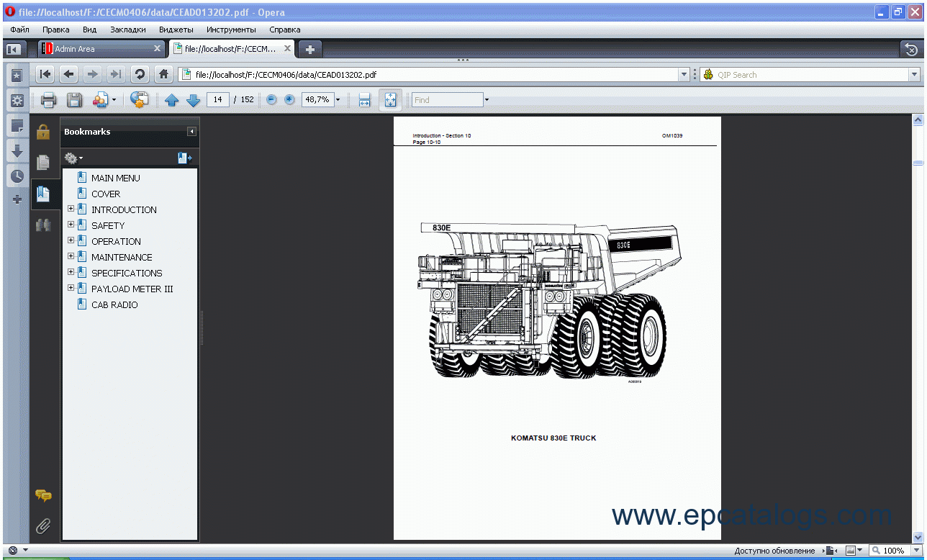Go to next page with blue down arrow
This screenshot has height=560, width=927.
[x=193, y=100]
